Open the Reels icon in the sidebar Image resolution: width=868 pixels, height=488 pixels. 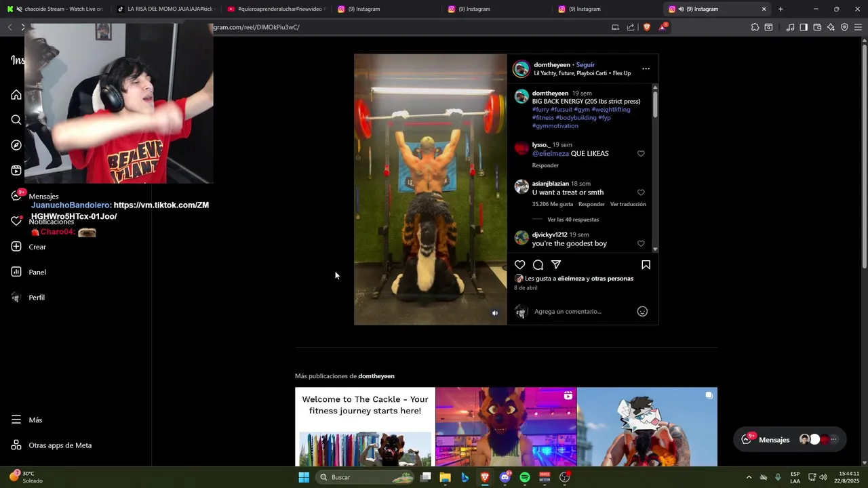(x=16, y=171)
